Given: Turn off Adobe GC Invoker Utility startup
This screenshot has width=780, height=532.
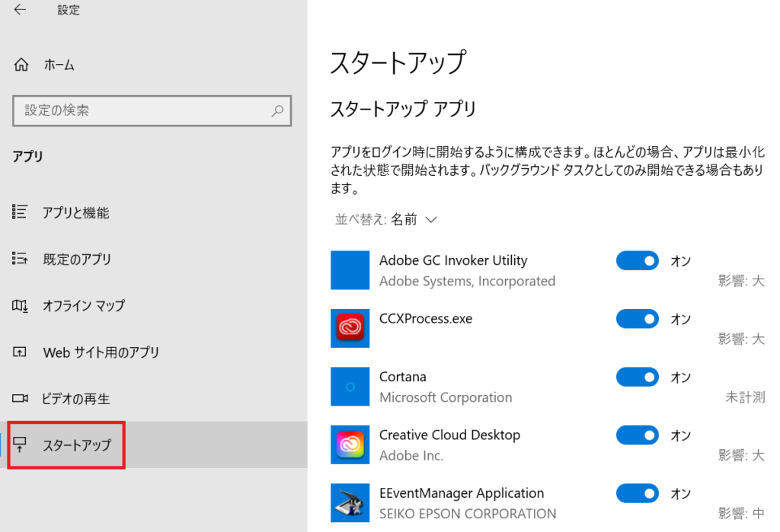Looking at the screenshot, I should click(638, 260).
